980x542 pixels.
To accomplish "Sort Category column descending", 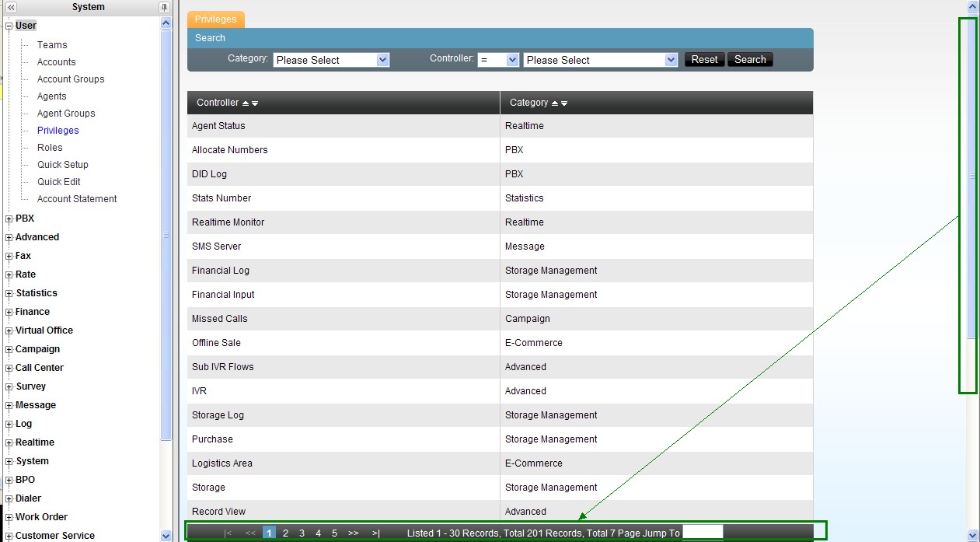I will click(564, 103).
